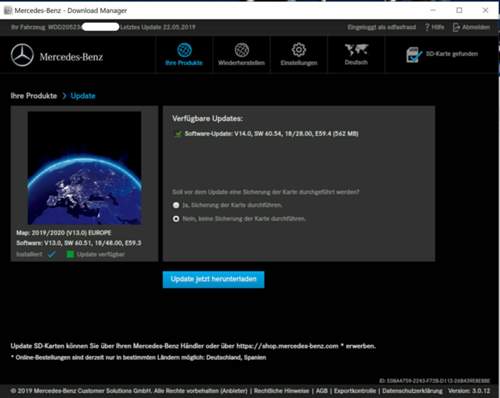Minimize the Download Manager window
Screen dimensions: 500x398
pos(433,10)
